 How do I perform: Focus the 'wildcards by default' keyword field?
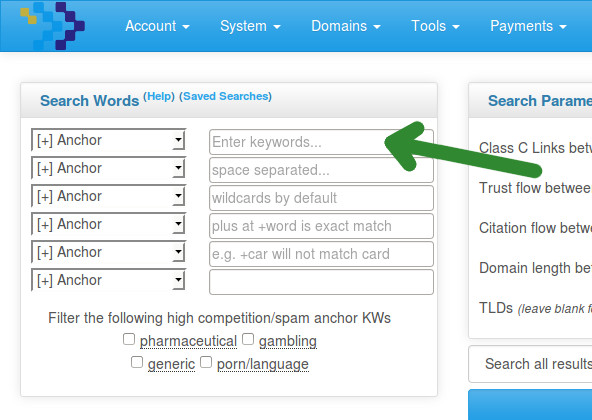tap(321, 198)
